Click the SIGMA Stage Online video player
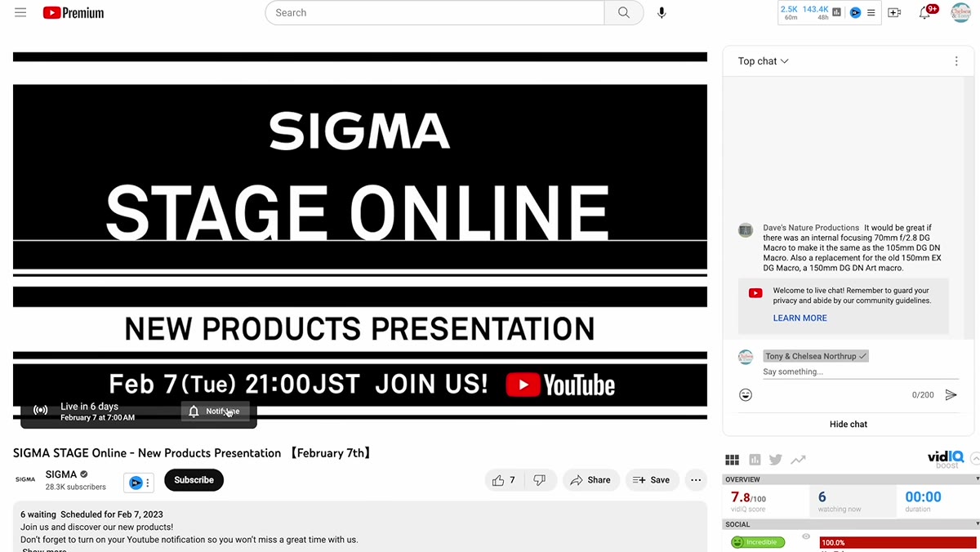Viewport: 980px width, 552px height. click(x=360, y=237)
